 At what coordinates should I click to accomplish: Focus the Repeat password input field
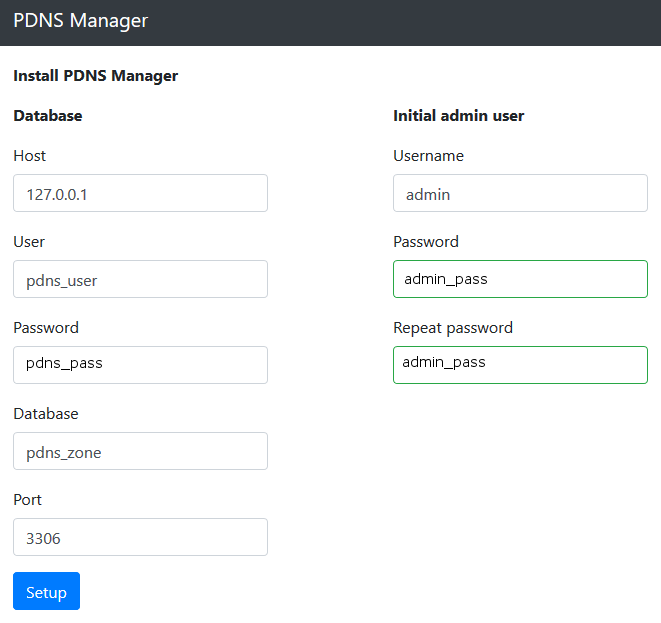pos(520,365)
